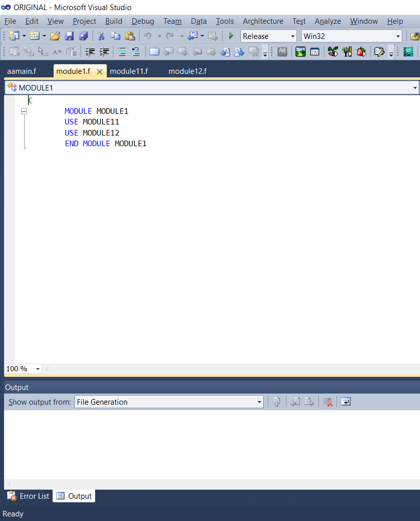Screen dimensions: 420x521
Task: Open the Build menu
Action: [x=113, y=21]
